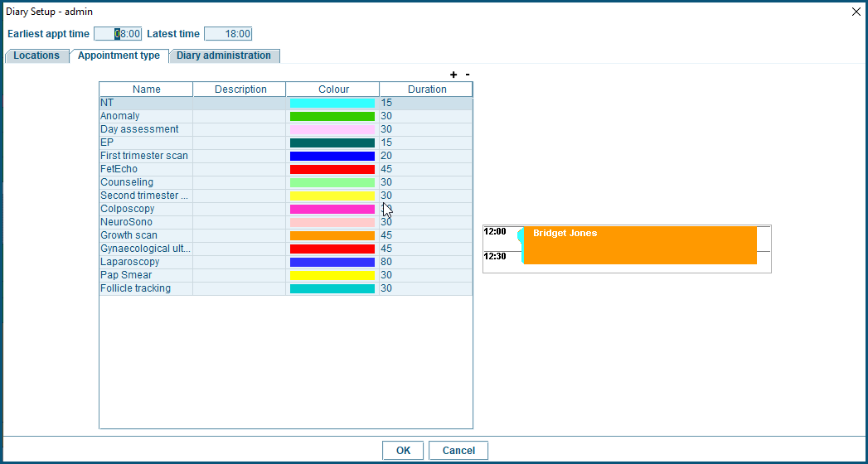This screenshot has height=464, width=868.
Task: Sort by the Name column header
Action: 146,89
